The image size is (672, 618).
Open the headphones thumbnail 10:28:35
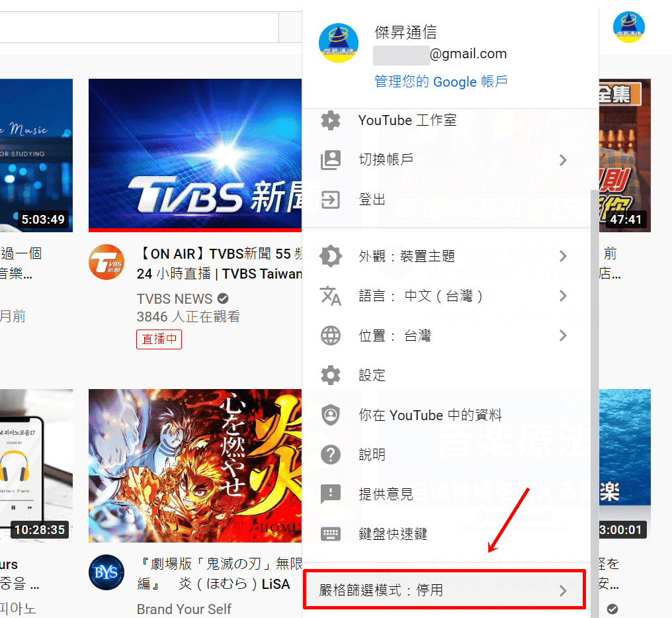pyautogui.click(x=36, y=466)
